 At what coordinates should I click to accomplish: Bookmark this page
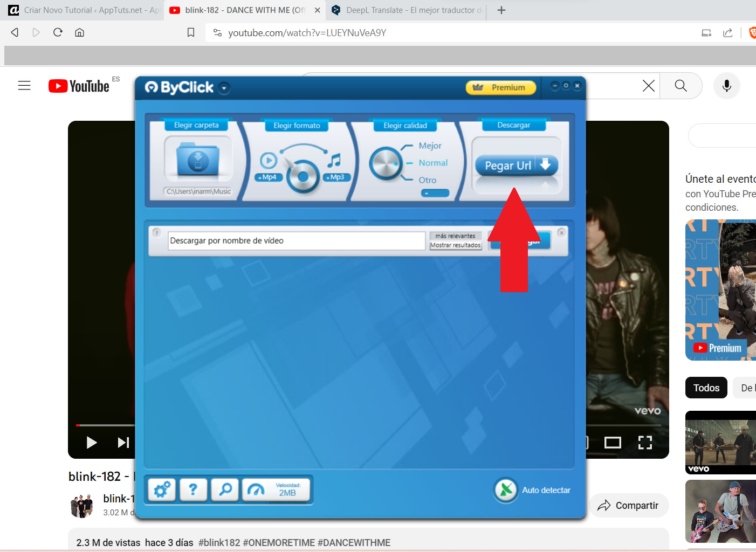coord(191,32)
